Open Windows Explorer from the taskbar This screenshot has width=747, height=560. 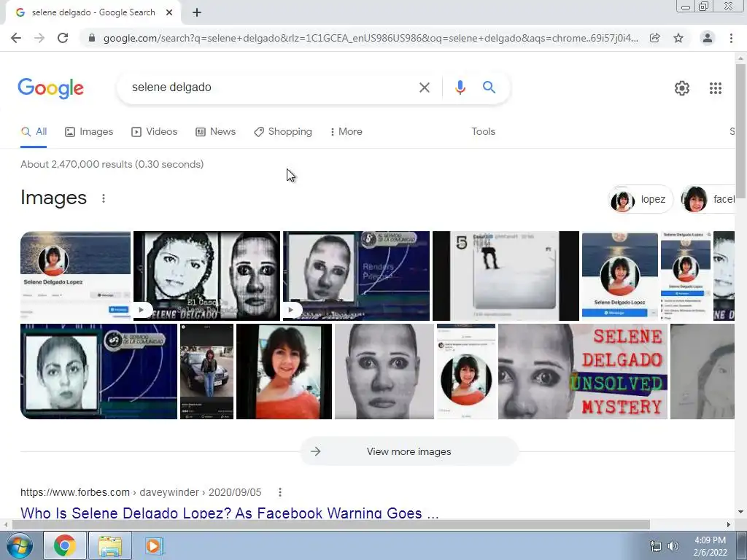pyautogui.click(x=110, y=545)
